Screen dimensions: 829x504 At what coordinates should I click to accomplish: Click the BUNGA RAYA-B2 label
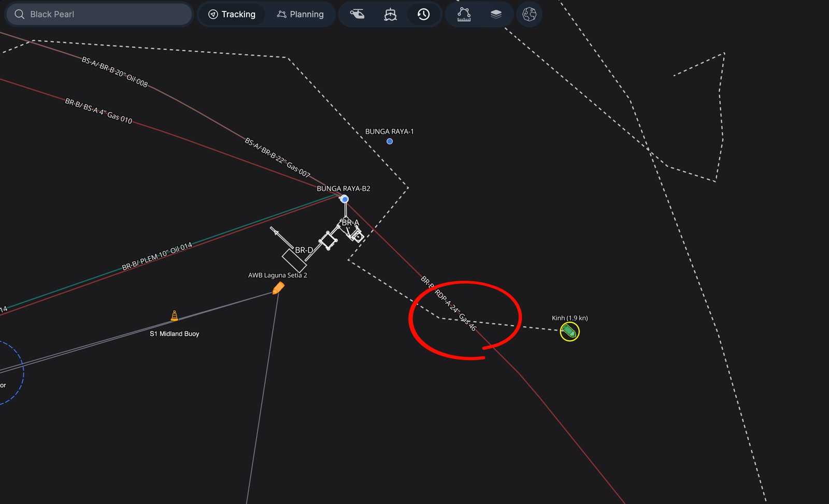click(344, 189)
